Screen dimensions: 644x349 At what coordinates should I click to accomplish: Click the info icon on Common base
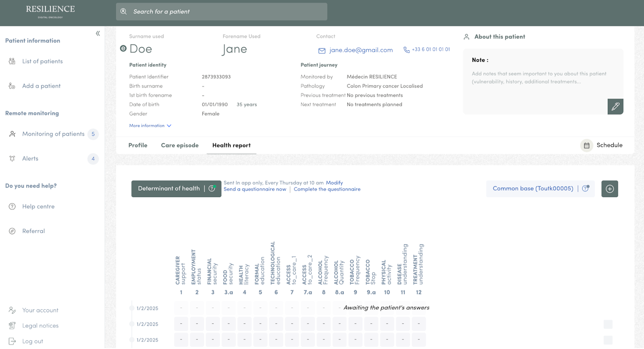point(585,189)
